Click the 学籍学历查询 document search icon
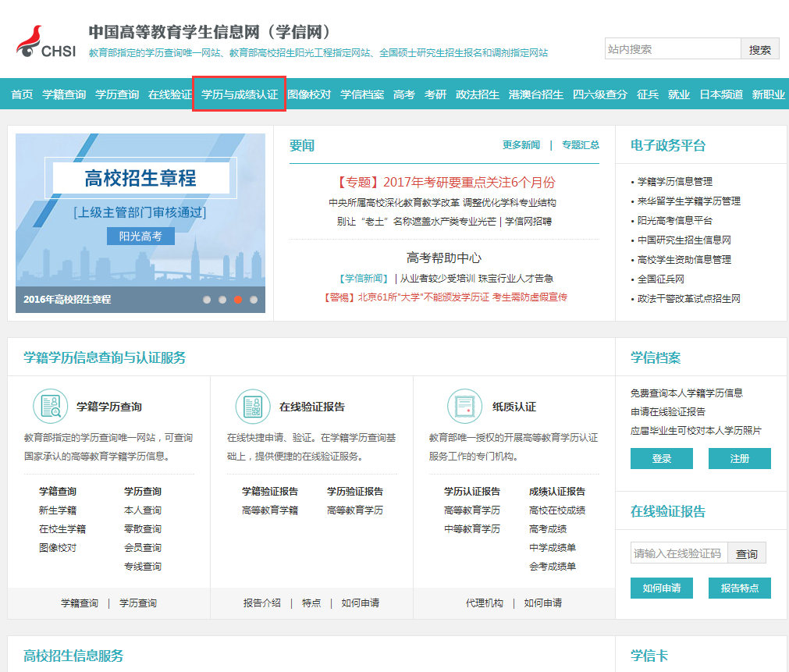Screen dimensions: 789x672 pos(50,406)
